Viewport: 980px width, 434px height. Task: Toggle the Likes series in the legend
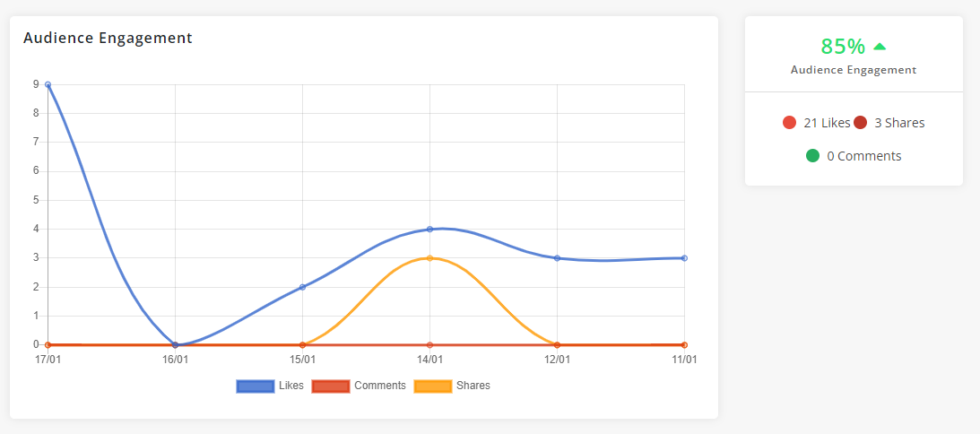[x=270, y=386]
